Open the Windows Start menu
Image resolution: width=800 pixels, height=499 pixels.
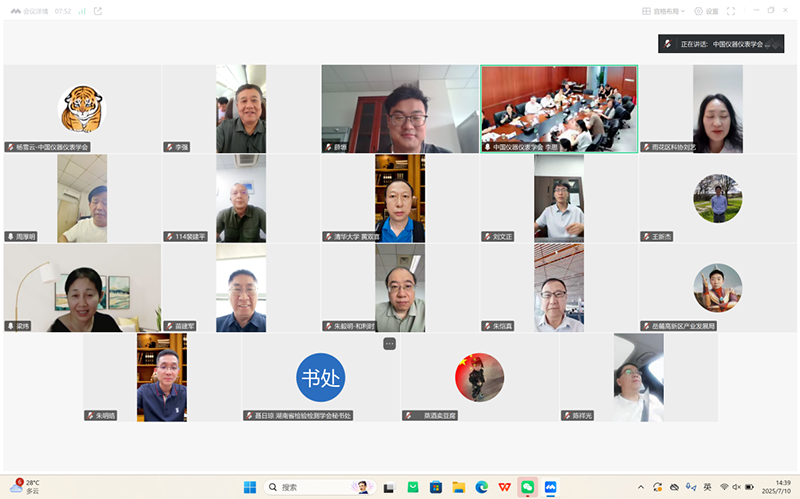point(250,487)
